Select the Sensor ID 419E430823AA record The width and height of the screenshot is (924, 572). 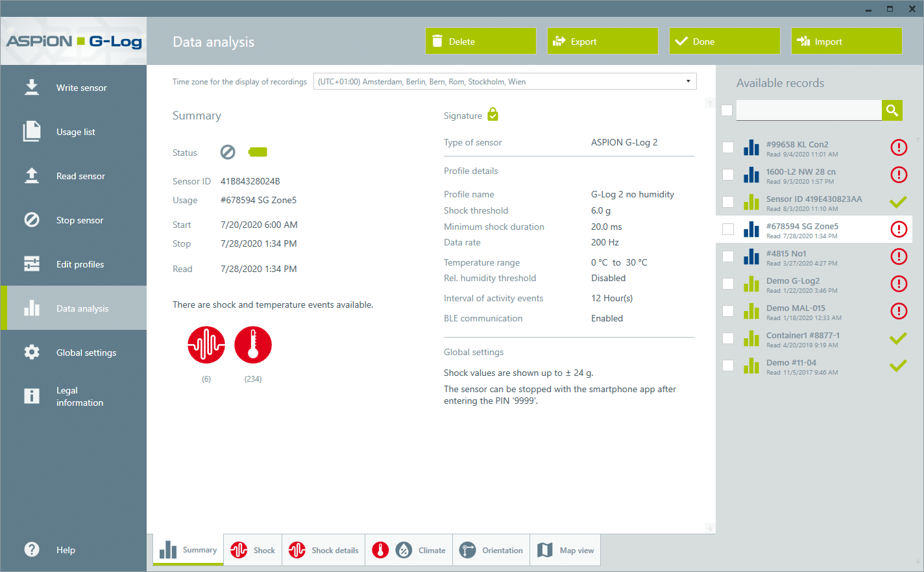pos(814,202)
